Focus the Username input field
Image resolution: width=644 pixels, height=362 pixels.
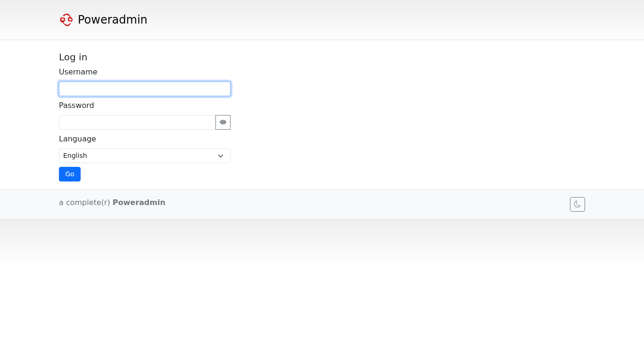(145, 89)
